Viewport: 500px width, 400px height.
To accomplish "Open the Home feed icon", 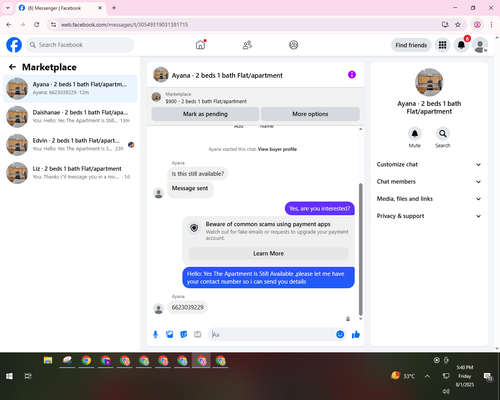I will (x=200, y=45).
